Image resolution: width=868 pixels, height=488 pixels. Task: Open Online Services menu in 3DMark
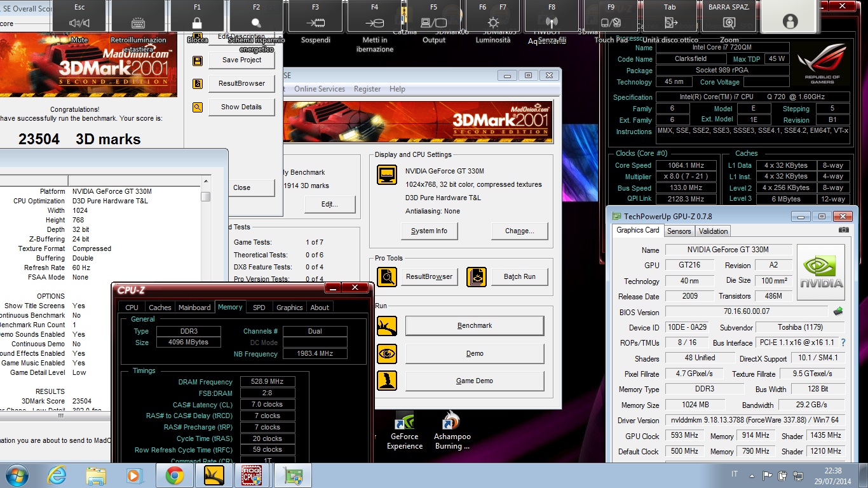(320, 89)
